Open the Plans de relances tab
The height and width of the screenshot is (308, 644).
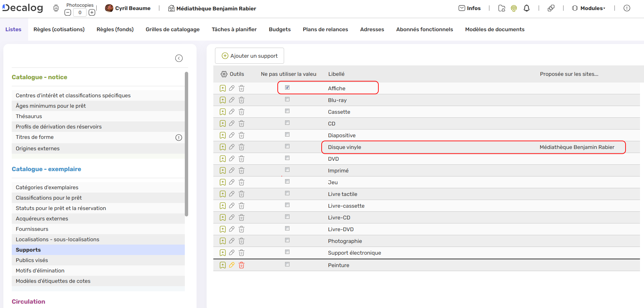[x=325, y=30]
